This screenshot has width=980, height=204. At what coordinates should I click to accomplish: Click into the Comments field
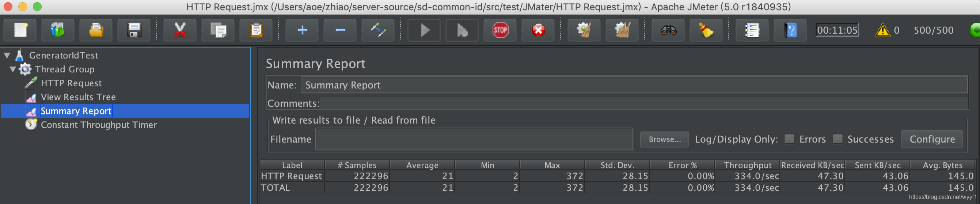pos(644,103)
